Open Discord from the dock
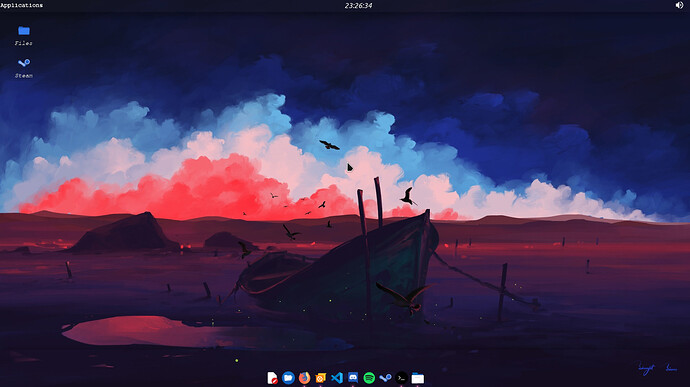The width and height of the screenshot is (690, 387). point(353,378)
